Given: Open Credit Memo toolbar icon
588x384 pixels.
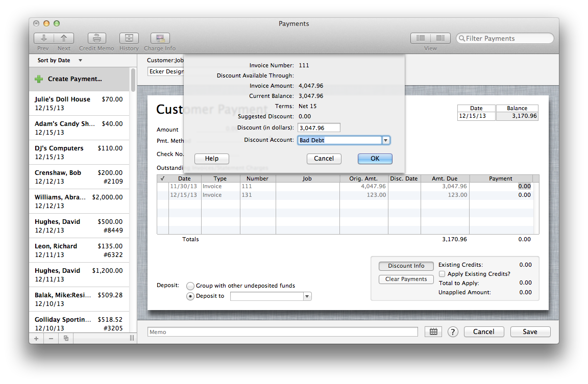Looking at the screenshot, I should [x=97, y=38].
